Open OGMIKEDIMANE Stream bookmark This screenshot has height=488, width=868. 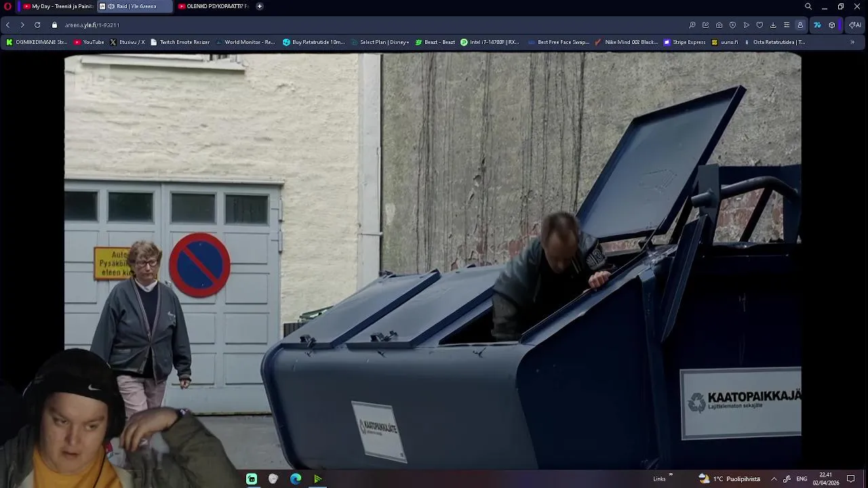tap(37, 42)
